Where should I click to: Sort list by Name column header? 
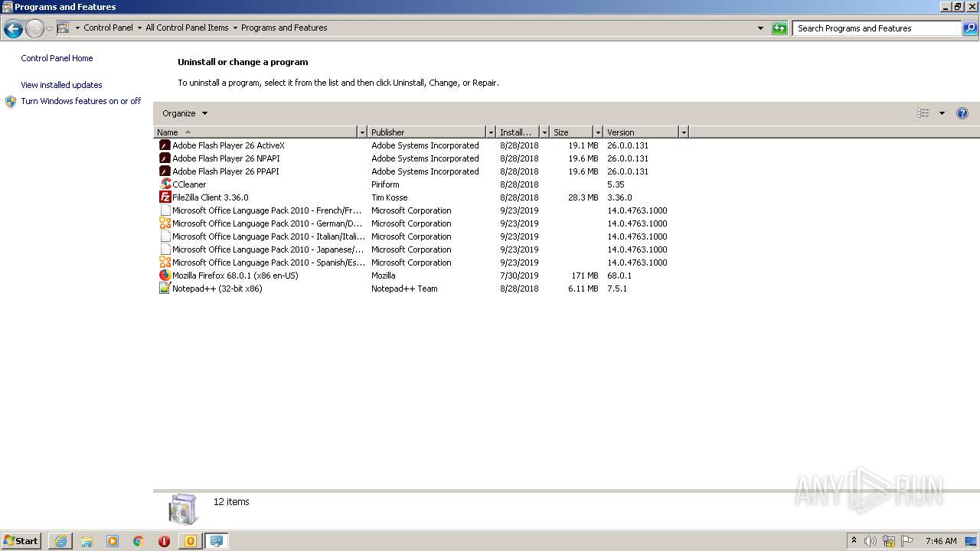click(256, 132)
